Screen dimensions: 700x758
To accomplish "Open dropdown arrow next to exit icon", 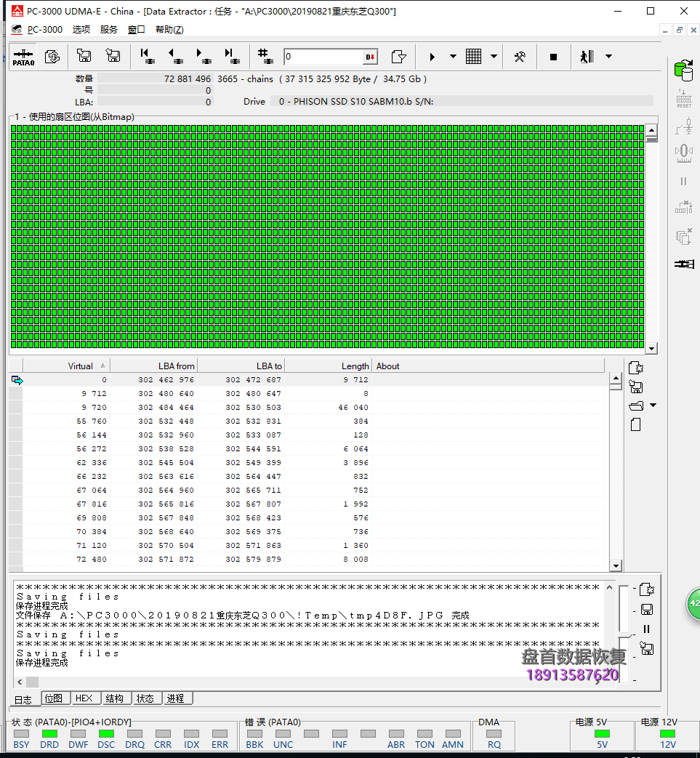I will click(608, 57).
